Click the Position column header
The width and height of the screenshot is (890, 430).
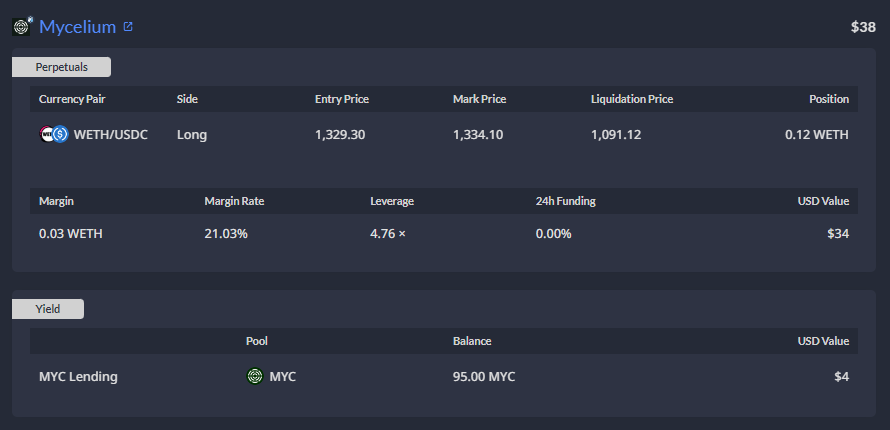pyautogui.click(x=829, y=99)
